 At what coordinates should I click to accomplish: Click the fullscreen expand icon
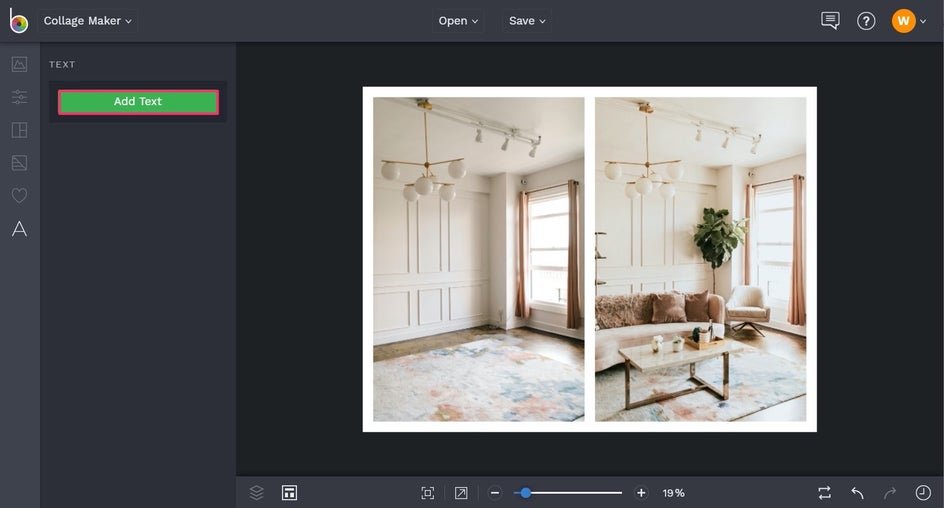point(461,493)
